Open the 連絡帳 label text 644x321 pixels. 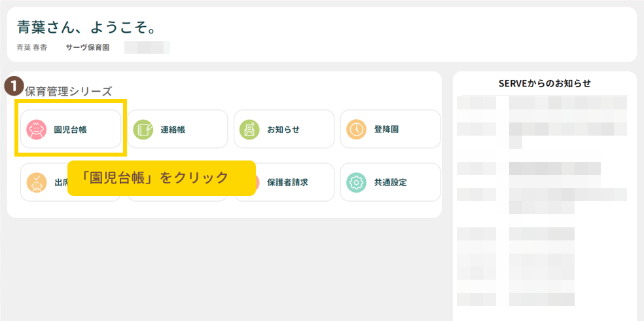coord(173,130)
